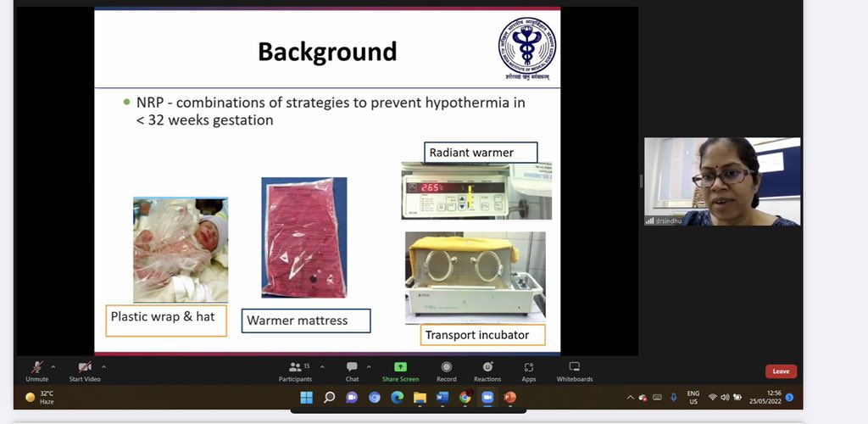This screenshot has width=868, height=424.
Task: Click the red Leave button
Action: [781, 371]
